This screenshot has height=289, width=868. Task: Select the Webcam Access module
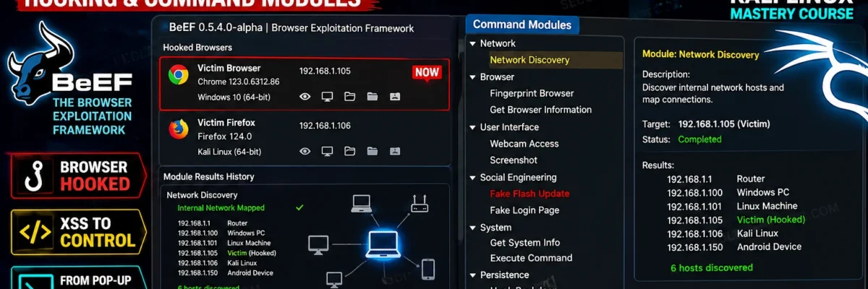pos(524,144)
